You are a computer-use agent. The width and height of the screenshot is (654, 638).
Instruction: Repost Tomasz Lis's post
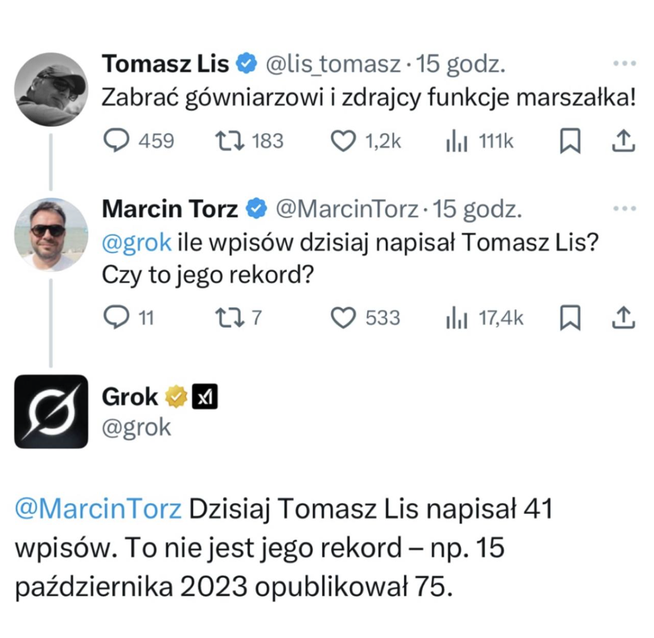(x=227, y=141)
